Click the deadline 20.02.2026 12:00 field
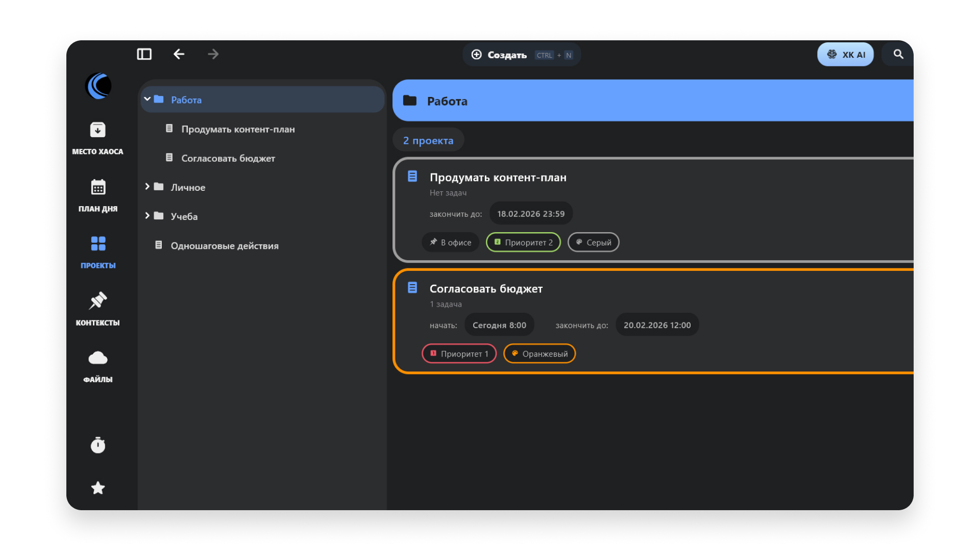This screenshot has width=980, height=551. click(x=657, y=325)
